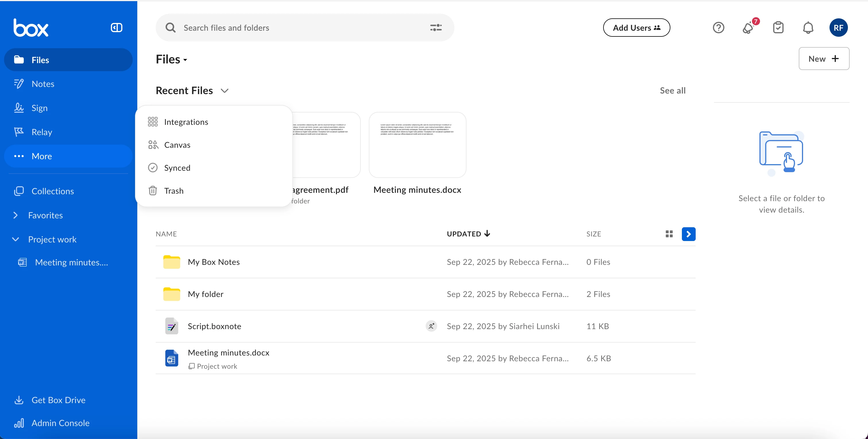The height and width of the screenshot is (439, 868).
Task: Select Trash from the More menu
Action: click(173, 191)
